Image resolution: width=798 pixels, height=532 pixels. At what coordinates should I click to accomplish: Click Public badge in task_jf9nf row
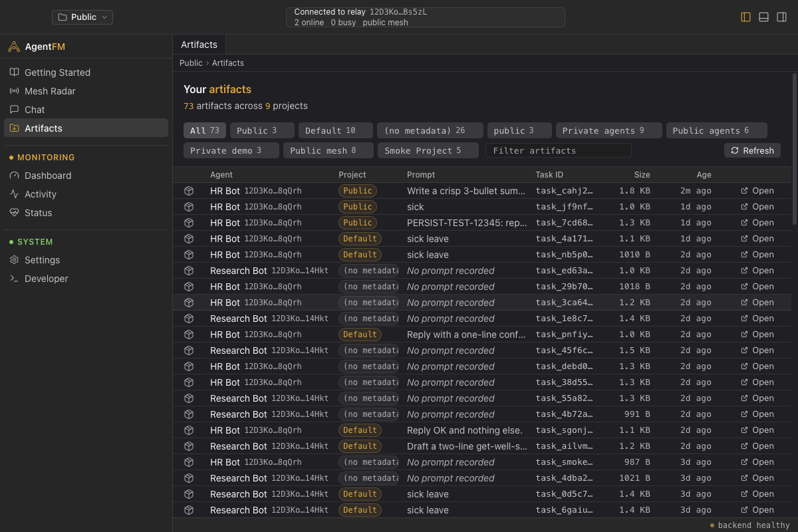coord(358,207)
